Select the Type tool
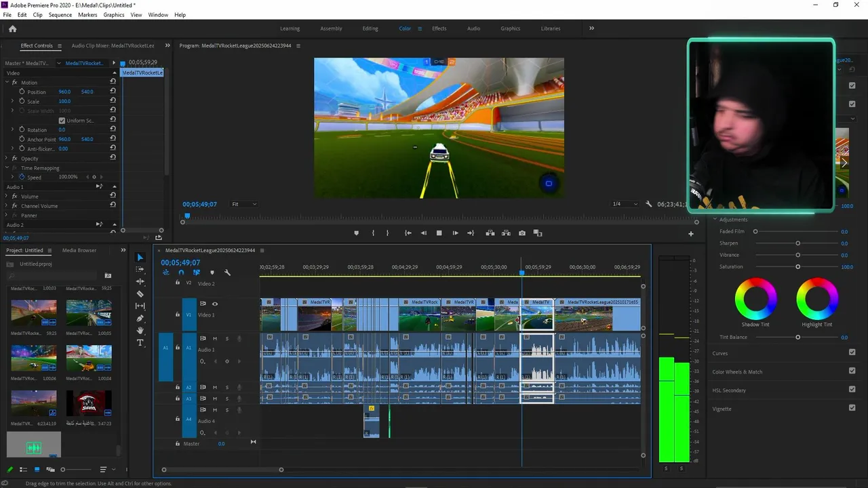The width and height of the screenshot is (868, 488). pos(140,343)
